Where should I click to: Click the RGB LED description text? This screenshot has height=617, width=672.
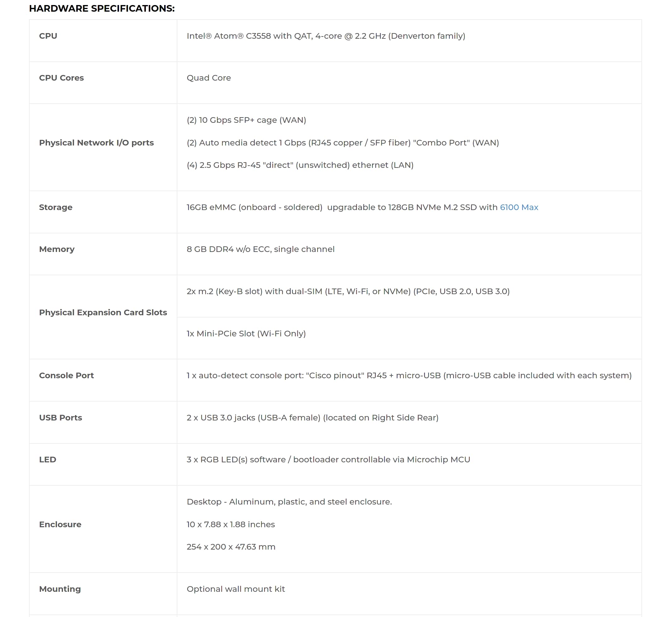point(328,460)
